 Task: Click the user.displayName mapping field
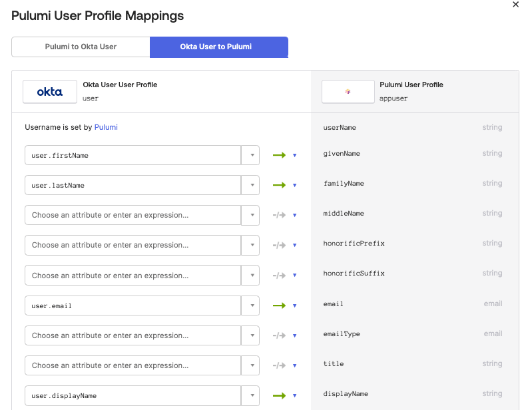click(133, 395)
